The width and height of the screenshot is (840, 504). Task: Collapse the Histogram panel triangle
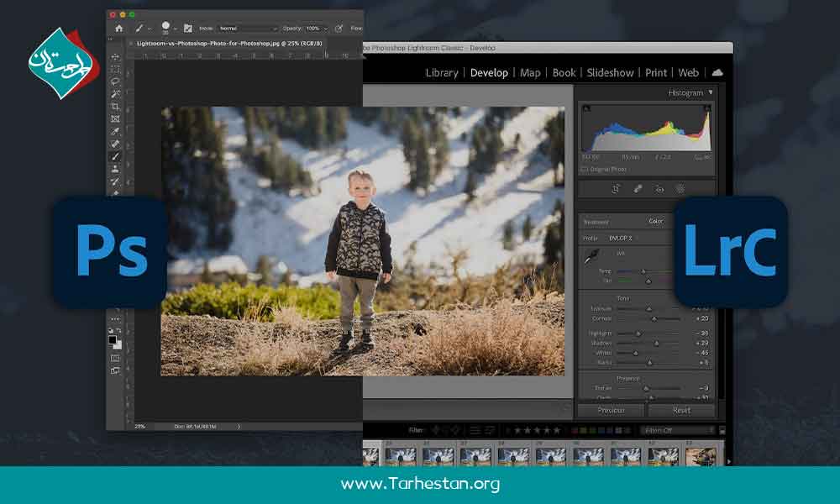click(711, 92)
